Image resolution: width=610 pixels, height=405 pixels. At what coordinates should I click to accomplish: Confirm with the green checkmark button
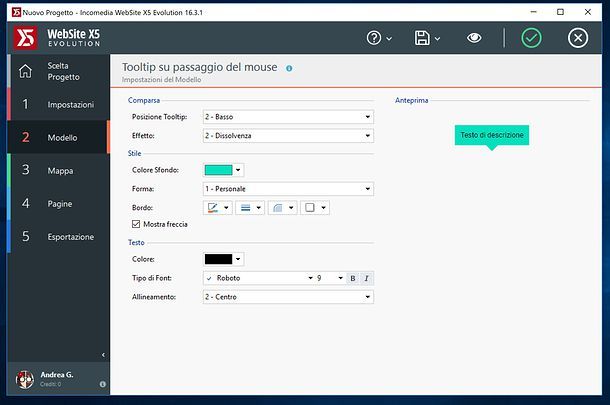click(x=531, y=38)
